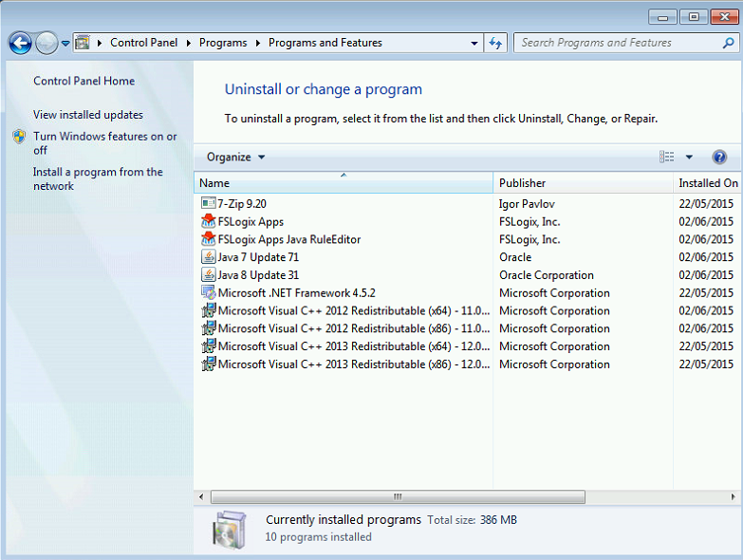Click the scrollbar right arrow
The height and width of the screenshot is (560, 743).
pyautogui.click(x=734, y=496)
